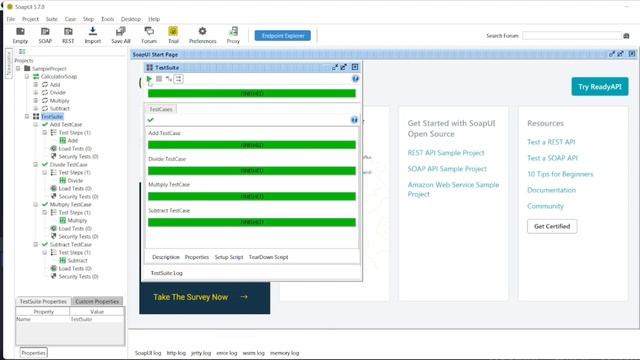
Task: Collapse the Divide TestCase tree node
Action: pyautogui.click(x=36, y=164)
